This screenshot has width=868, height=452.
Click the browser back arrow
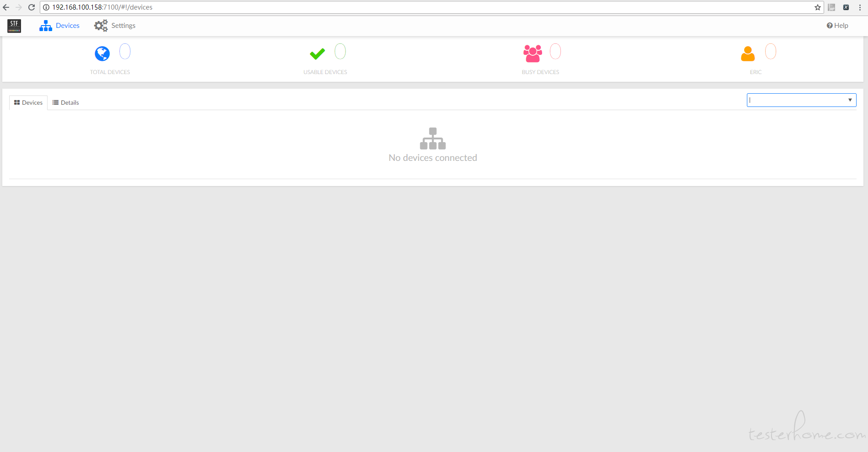pos(6,7)
